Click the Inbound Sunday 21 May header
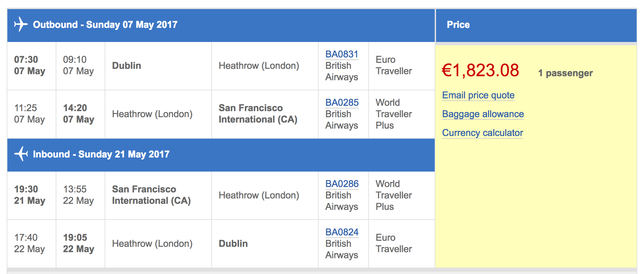Viewport: 644px width, 274px height. (x=101, y=154)
